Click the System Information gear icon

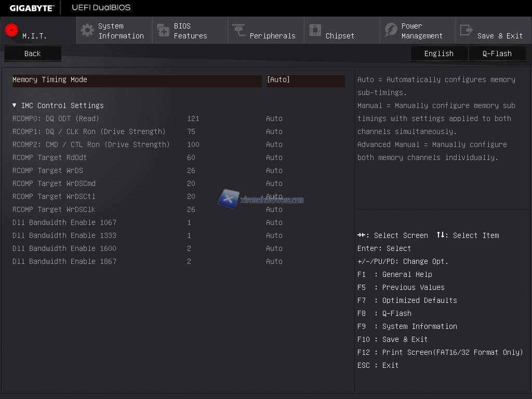[x=87, y=30]
